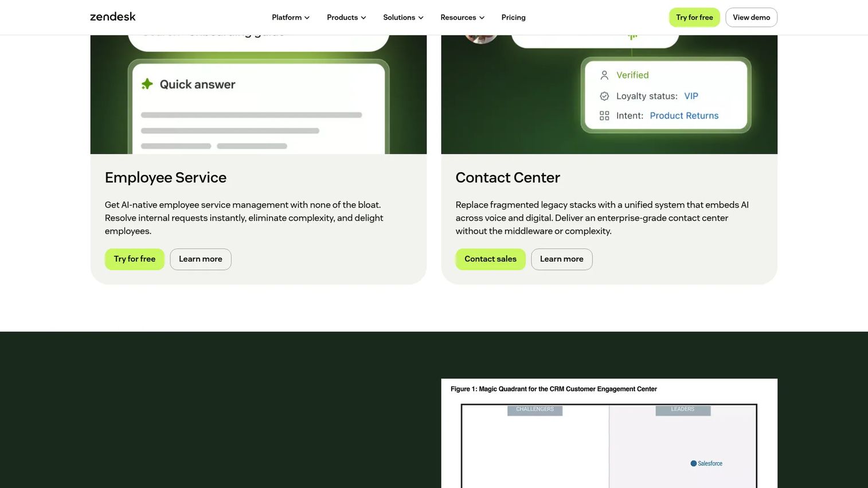Viewport: 868px width, 488px height.
Task: Click the Loyalty status badge icon
Action: 604,96
